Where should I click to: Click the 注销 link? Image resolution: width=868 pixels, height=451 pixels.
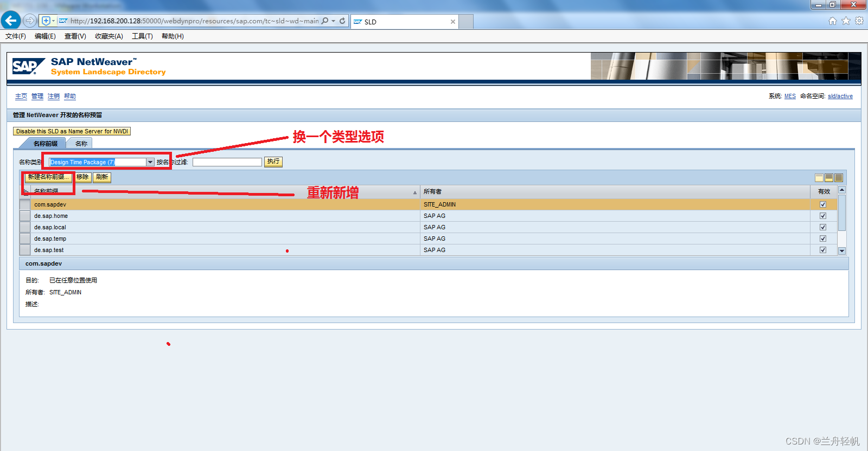coord(54,96)
